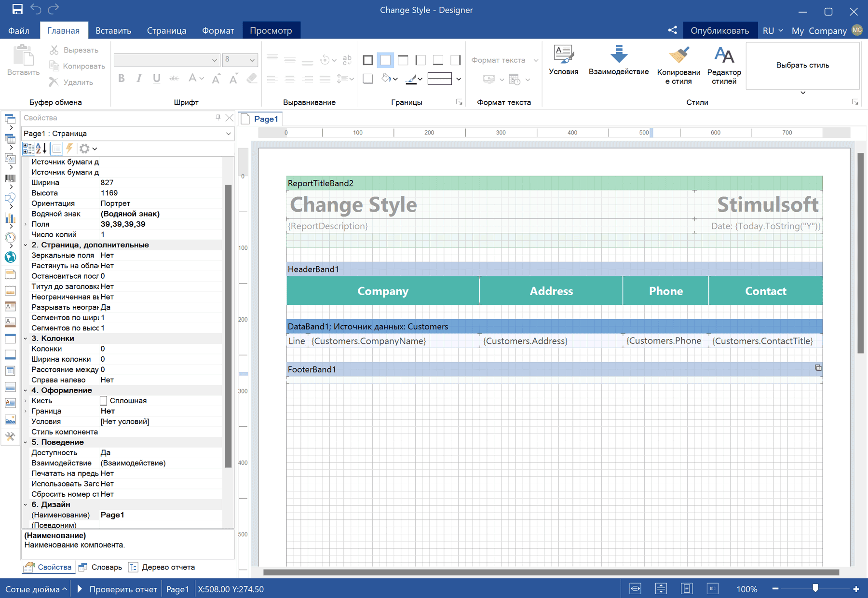This screenshot has height=598, width=868.
Task: Switch to Вставить ribbon tab
Action: tap(113, 30)
